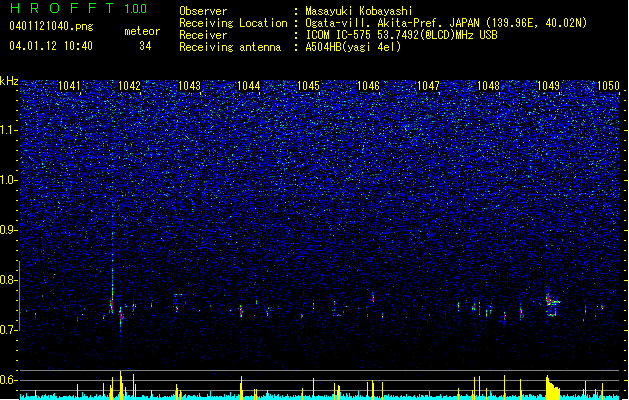Click the meteor count value 34
Screen dimensions: 629x400
tap(145, 46)
